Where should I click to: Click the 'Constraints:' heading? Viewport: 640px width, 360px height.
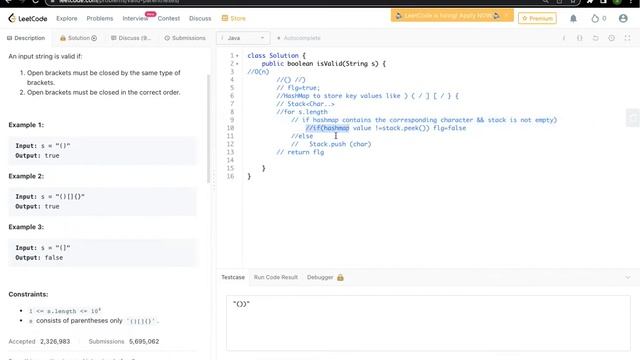pyautogui.click(x=28, y=294)
